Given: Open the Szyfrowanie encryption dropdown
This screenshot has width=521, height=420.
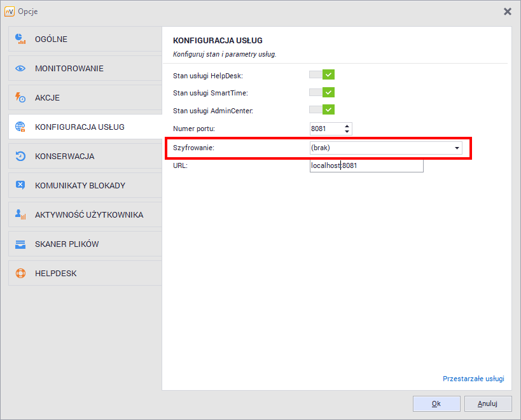Looking at the screenshot, I should 385,148.
